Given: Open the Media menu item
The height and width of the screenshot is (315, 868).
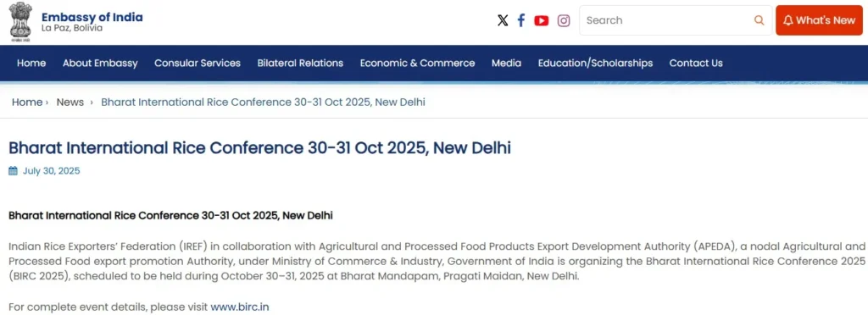Looking at the screenshot, I should click(507, 63).
